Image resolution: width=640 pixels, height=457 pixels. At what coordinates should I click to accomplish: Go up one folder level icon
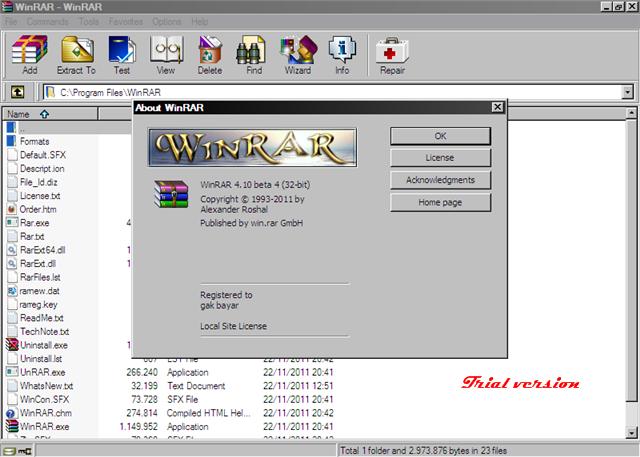click(17, 92)
